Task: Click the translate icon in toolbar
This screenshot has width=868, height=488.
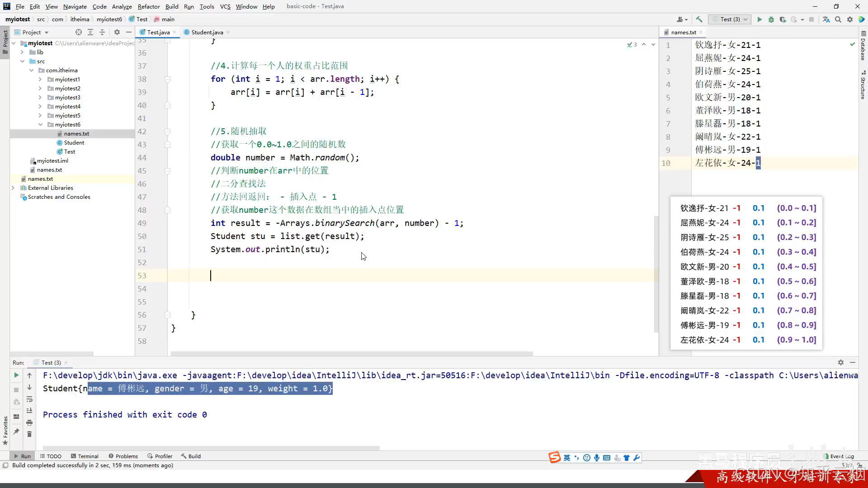Action: pyautogui.click(x=826, y=19)
